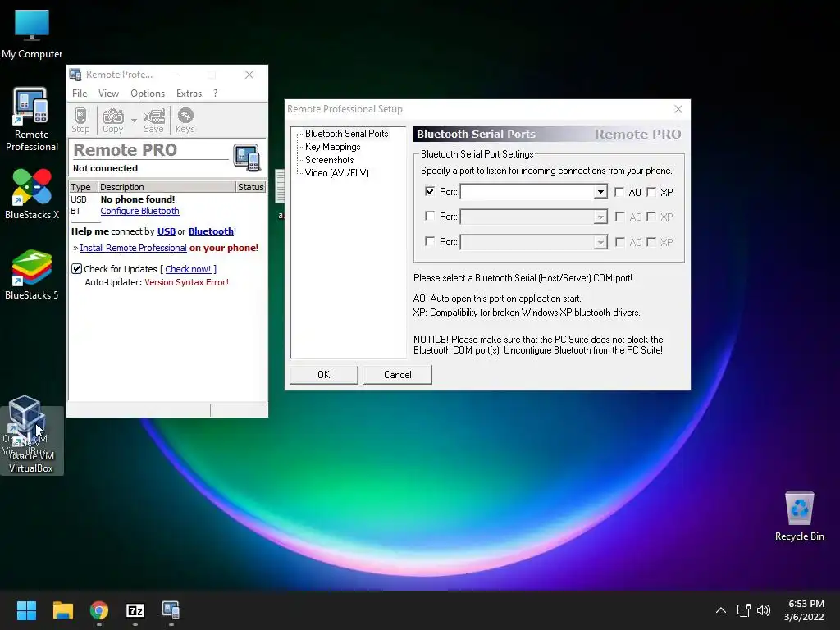Open the ? help menu
The width and height of the screenshot is (840, 630).
tap(216, 94)
